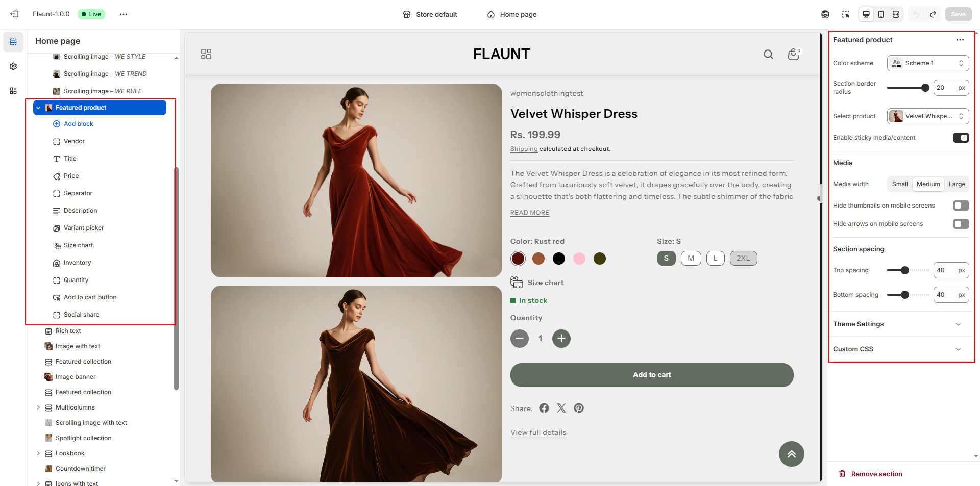Screen dimensions: 980x486
Task: Click the help assistant icon in top bar
Action: (825, 14)
